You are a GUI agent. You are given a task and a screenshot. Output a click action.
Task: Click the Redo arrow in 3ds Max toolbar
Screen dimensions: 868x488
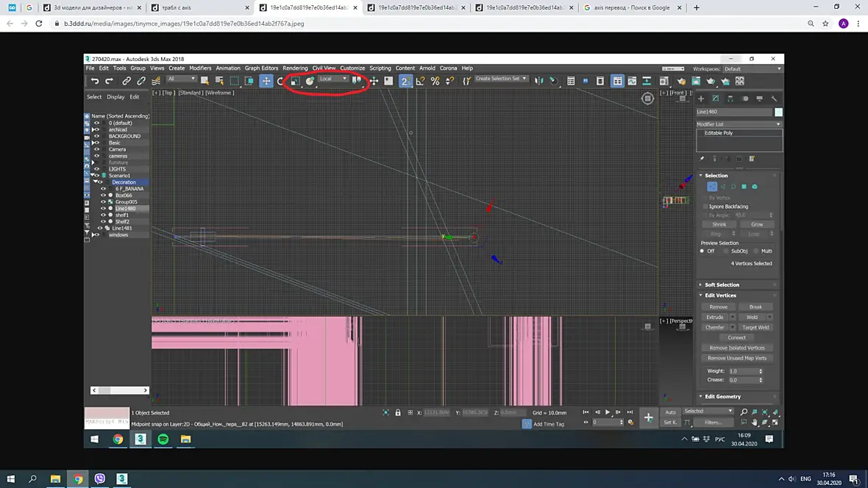click(109, 82)
